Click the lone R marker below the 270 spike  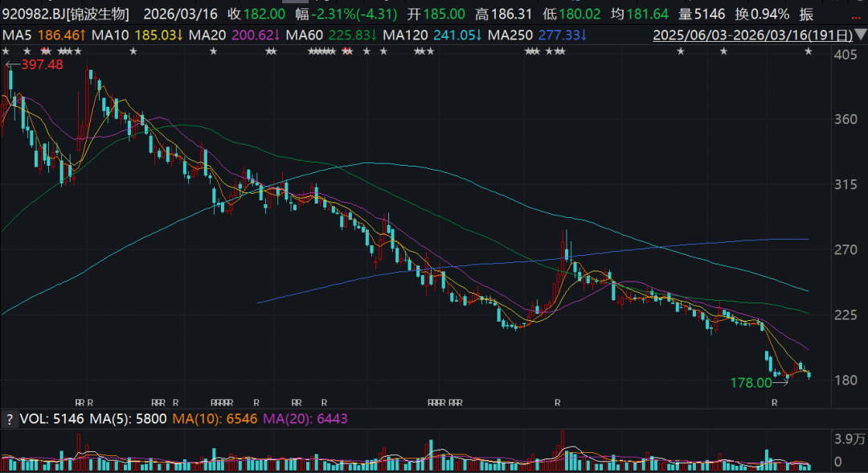point(557,402)
